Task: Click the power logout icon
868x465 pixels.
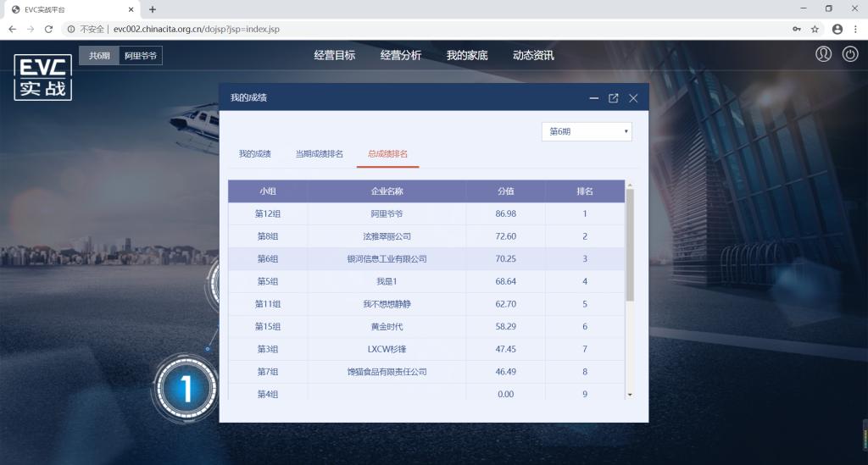Action: (850, 54)
